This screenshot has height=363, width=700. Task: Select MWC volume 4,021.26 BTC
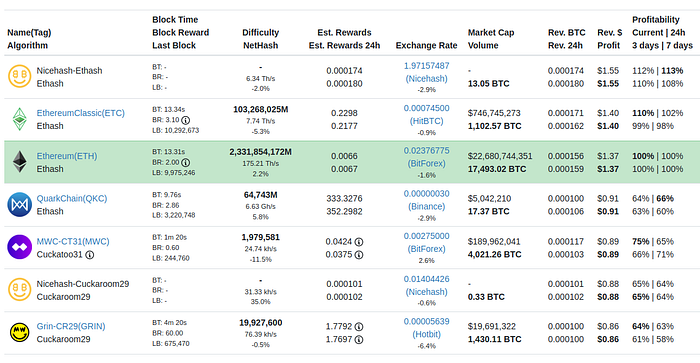point(494,254)
